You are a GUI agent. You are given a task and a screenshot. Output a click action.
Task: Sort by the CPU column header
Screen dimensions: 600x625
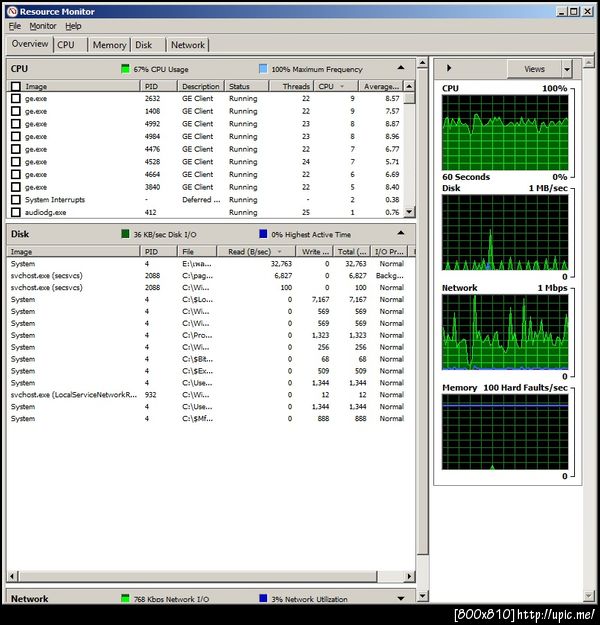[336, 86]
